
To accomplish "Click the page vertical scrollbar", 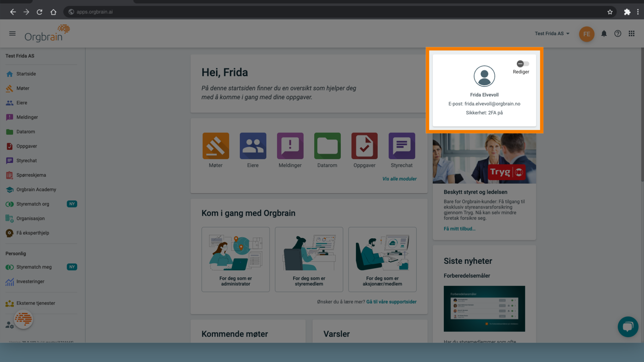I will pos(642,114).
